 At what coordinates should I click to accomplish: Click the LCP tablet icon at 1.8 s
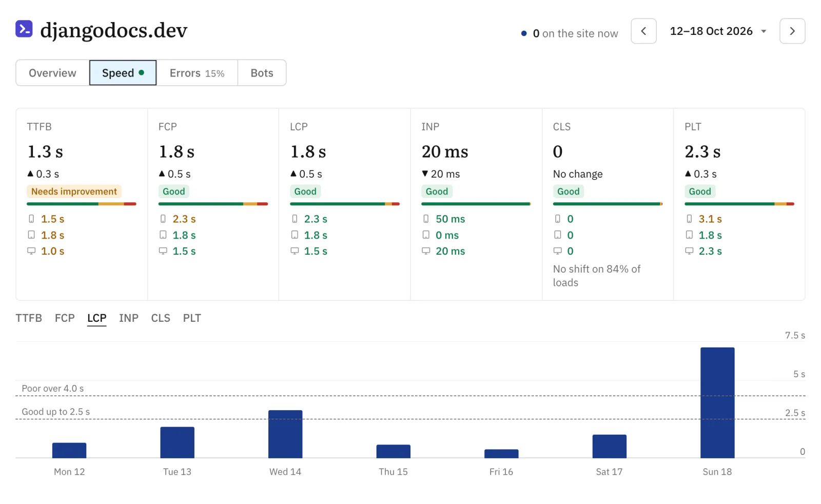(295, 235)
